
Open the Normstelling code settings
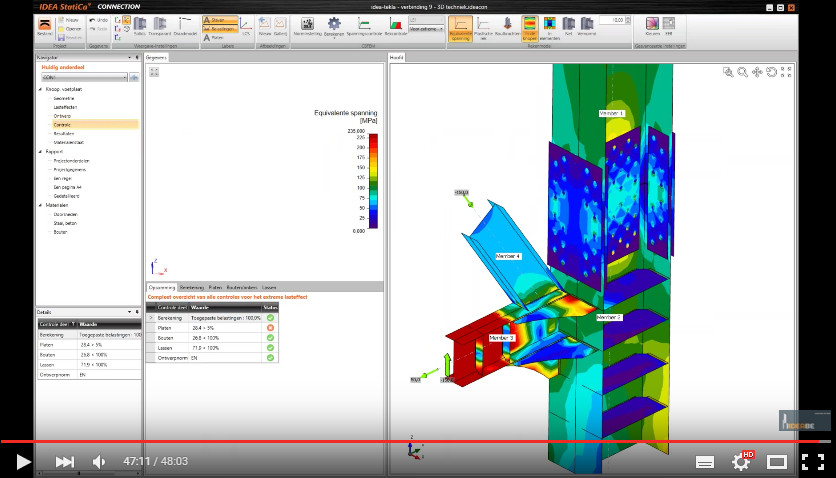307,27
